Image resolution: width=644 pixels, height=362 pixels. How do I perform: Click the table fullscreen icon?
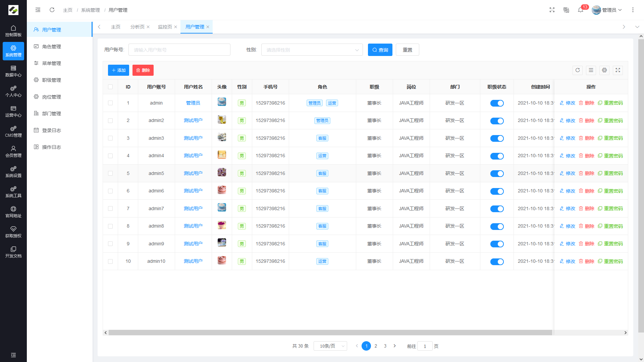click(618, 70)
